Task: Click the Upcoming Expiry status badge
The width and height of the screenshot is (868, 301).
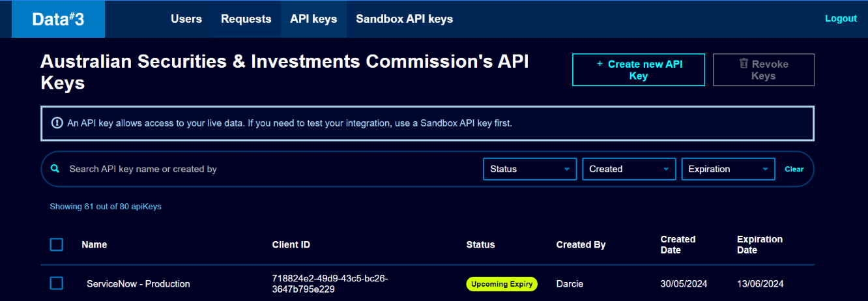Action: click(x=502, y=284)
